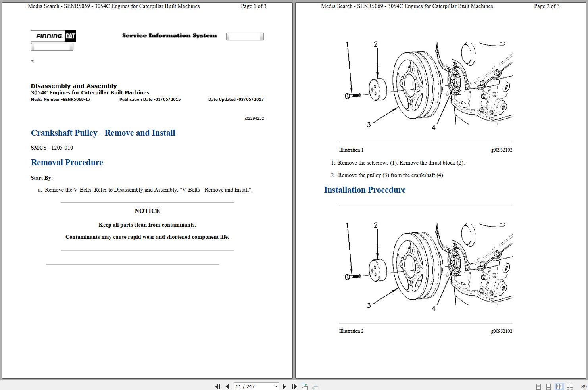The image size is (588, 390).
Task: Click the Installation Procedure heading
Action: pyautogui.click(x=365, y=190)
